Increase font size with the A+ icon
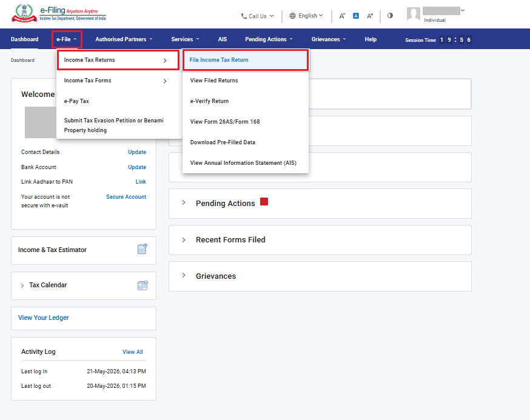530x420 pixels. pyautogui.click(x=370, y=16)
